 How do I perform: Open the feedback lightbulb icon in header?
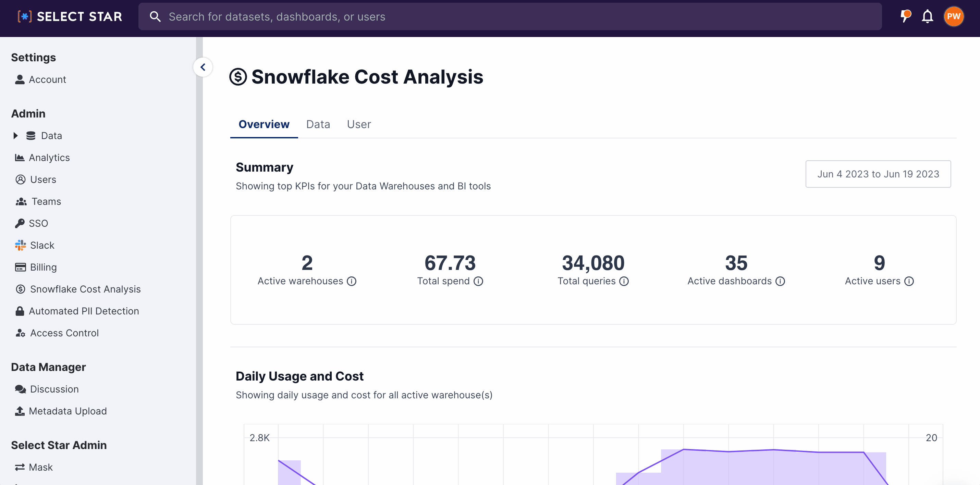pos(905,16)
